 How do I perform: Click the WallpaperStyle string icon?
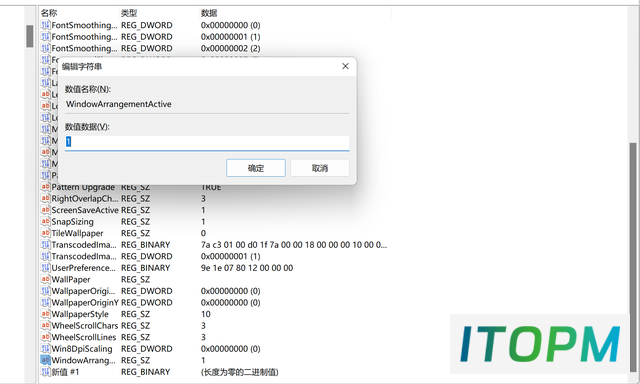45,314
